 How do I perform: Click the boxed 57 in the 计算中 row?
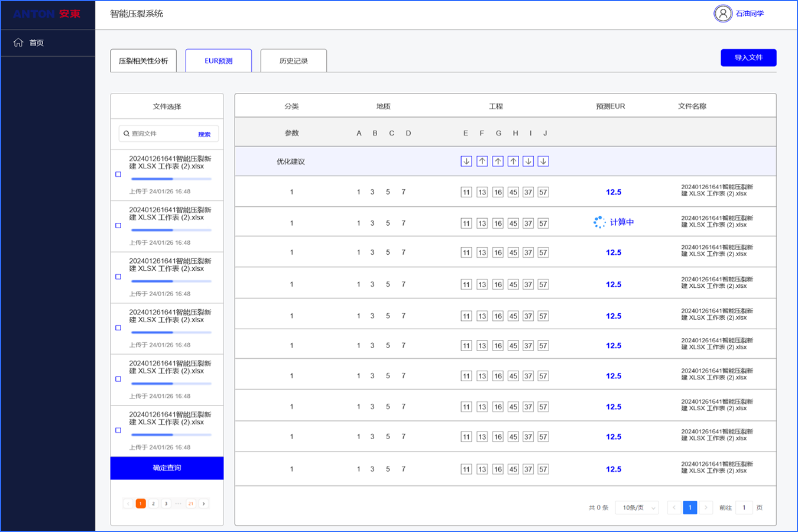(x=543, y=223)
